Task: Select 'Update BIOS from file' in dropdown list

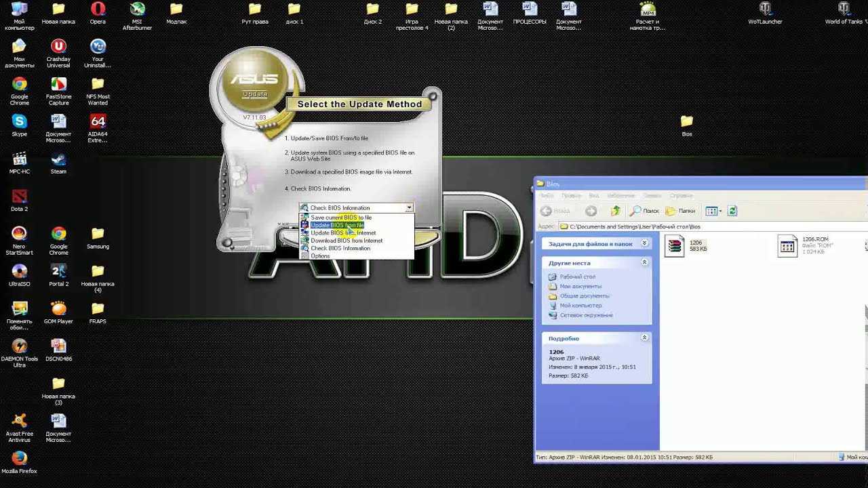Action: click(337, 225)
